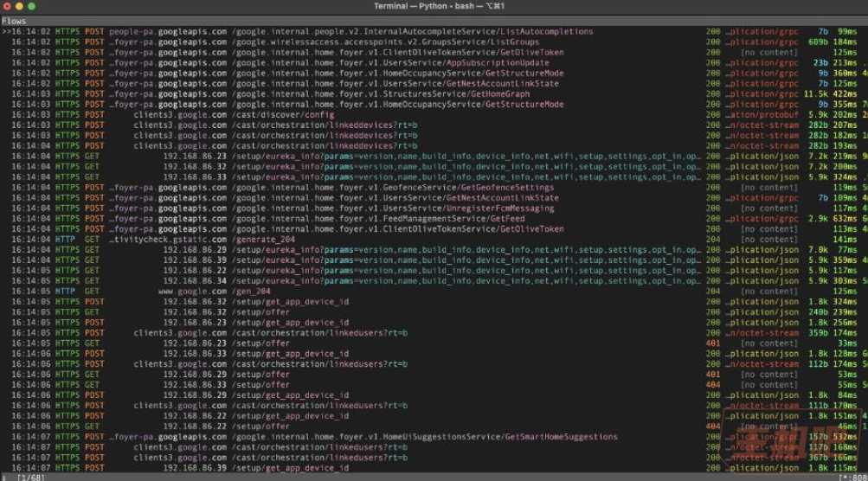This screenshot has height=481, width=868.
Task: Select the AppSubscriptionUpdate flow row
Action: coord(434,62)
